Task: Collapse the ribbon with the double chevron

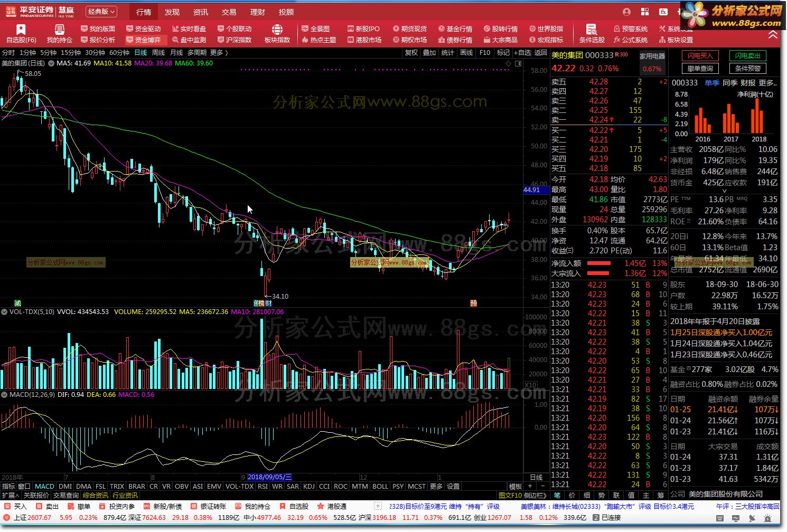Action: coord(773,34)
